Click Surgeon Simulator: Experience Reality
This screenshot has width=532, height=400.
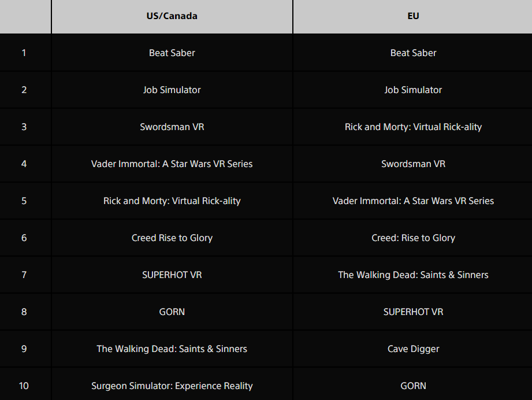click(172, 386)
